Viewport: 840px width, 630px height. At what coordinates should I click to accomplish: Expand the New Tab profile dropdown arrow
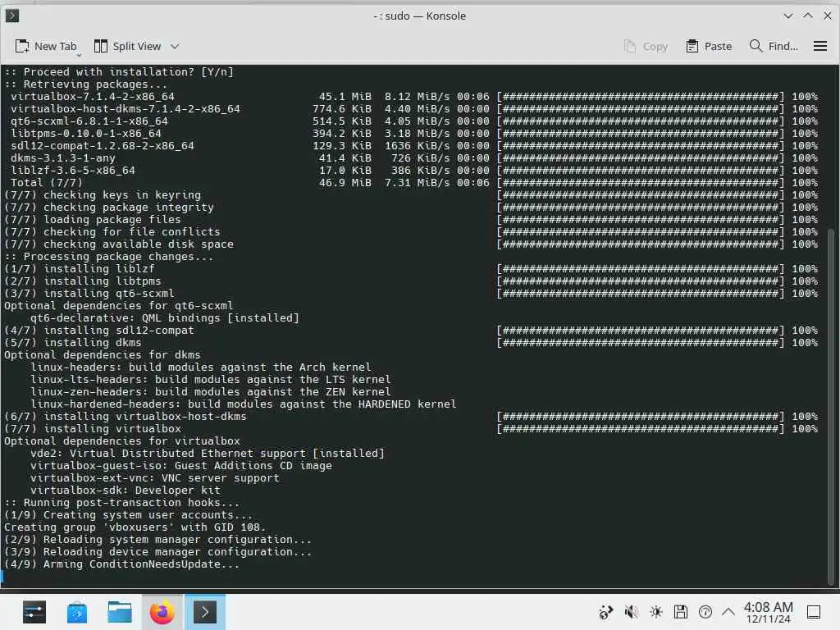(x=80, y=55)
